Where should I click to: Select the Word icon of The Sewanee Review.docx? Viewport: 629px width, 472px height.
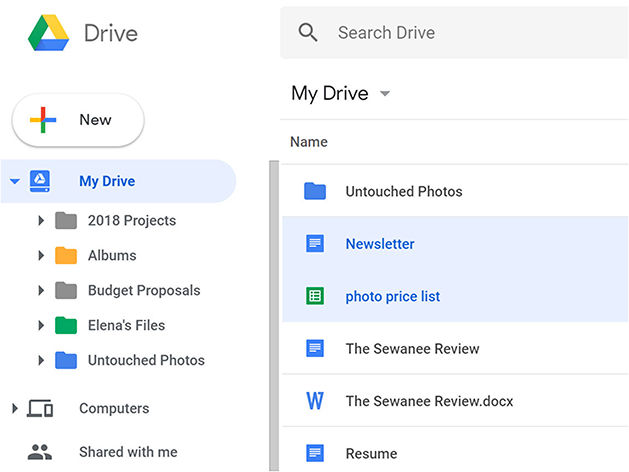(x=315, y=401)
